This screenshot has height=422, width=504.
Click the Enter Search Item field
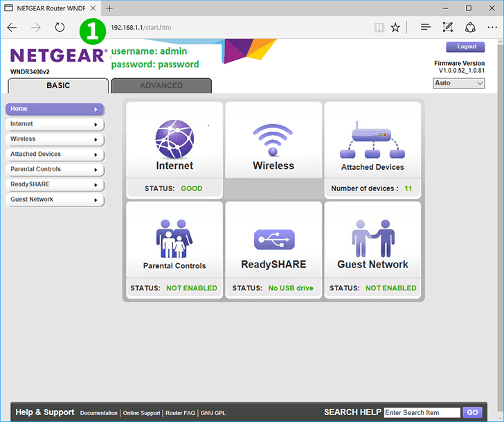[x=422, y=412]
